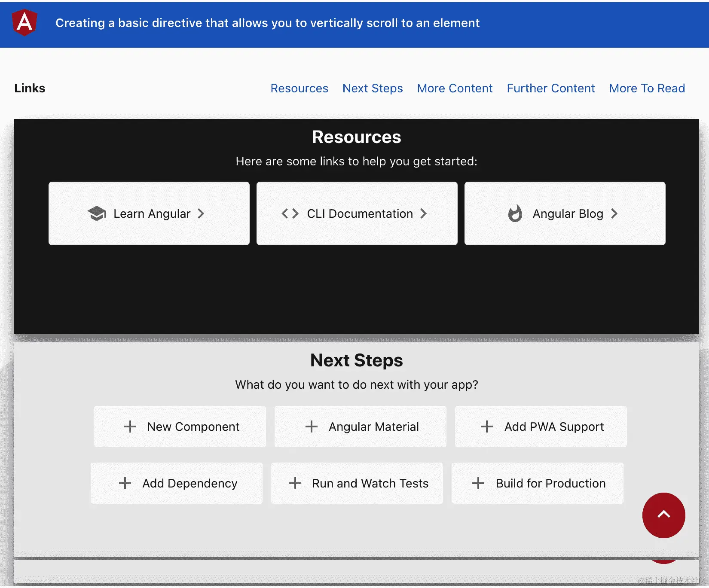Click the Build for Production button
Image resolution: width=709 pixels, height=588 pixels.
click(x=537, y=483)
